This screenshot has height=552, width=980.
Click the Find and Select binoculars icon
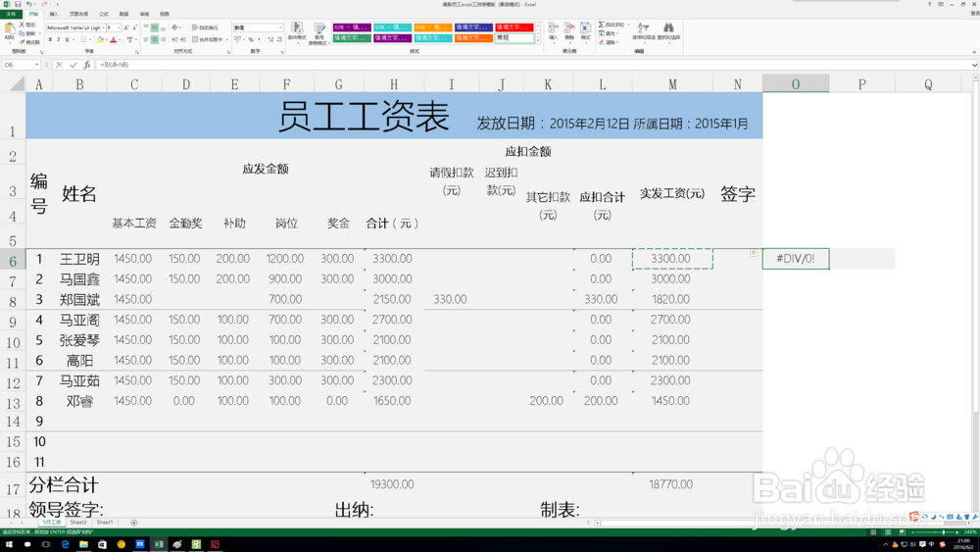click(668, 27)
